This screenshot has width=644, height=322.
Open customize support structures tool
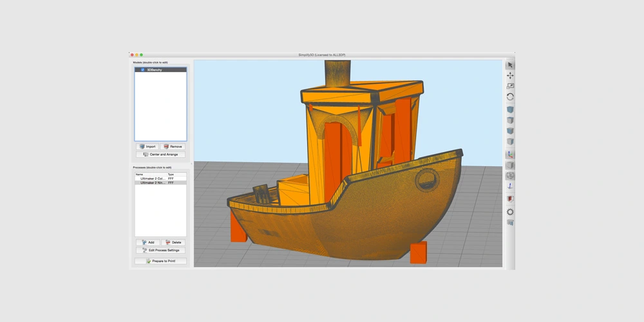pyautogui.click(x=510, y=223)
